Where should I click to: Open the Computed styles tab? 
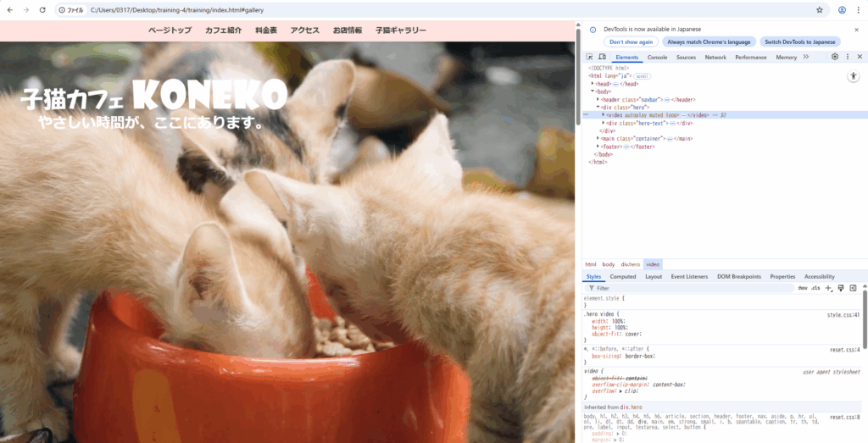pos(623,276)
